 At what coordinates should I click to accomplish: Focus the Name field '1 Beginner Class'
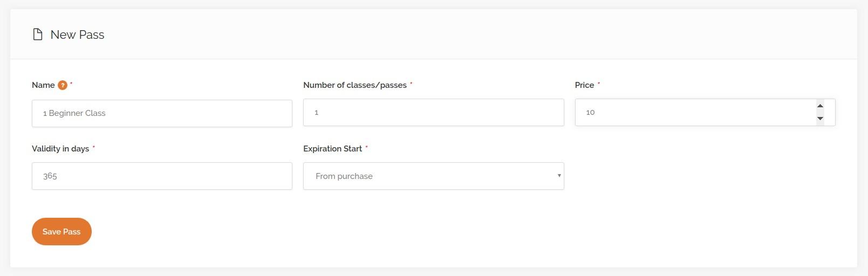point(162,113)
